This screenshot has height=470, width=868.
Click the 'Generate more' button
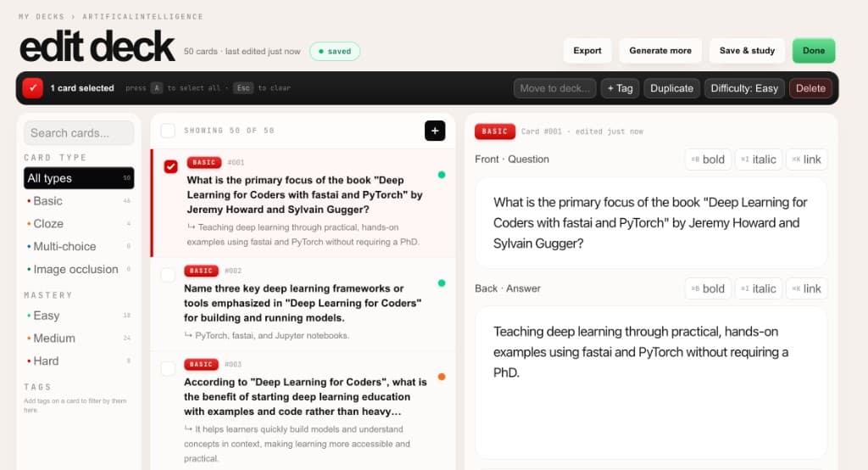(659, 50)
